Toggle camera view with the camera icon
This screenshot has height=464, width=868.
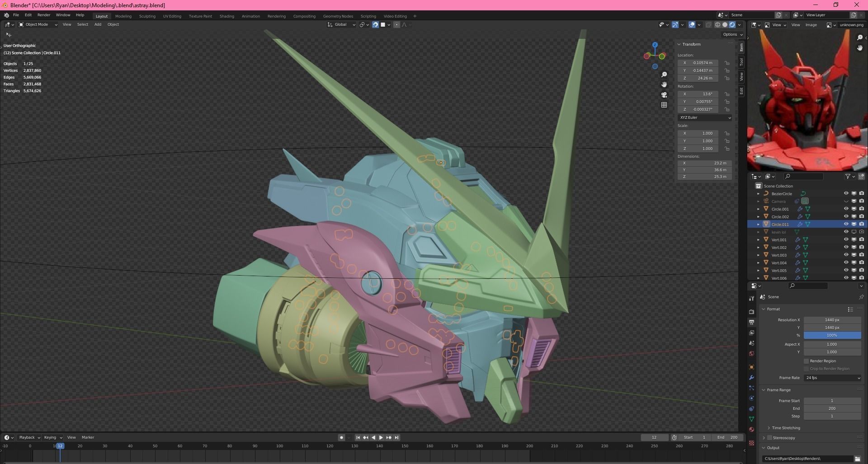pos(664,95)
